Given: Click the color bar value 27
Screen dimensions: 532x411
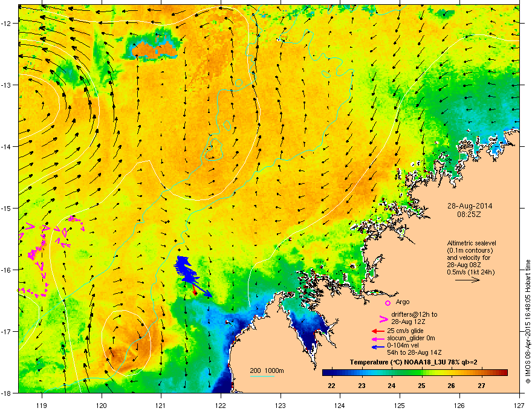Looking at the screenshot, I should tap(481, 386).
